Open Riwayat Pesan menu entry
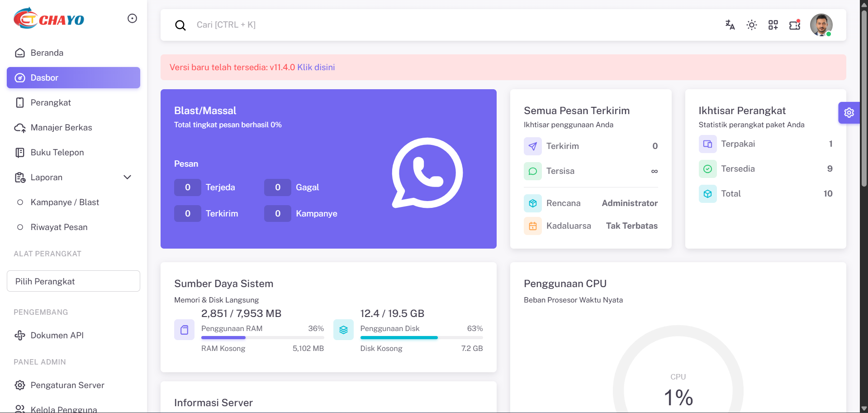The image size is (868, 413). tap(59, 227)
